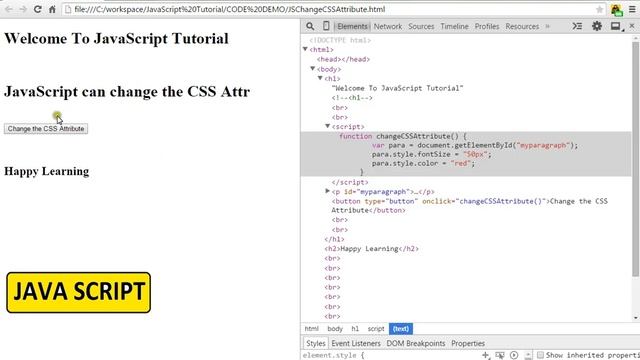Screen dimensions: 640x360
Task: Select (text) in the breadcrumb bar
Action: pos(400,329)
